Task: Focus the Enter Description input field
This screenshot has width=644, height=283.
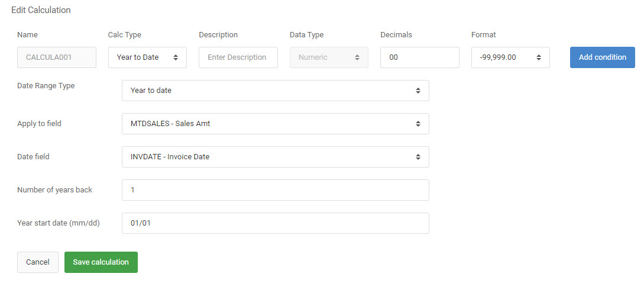Action: [238, 57]
